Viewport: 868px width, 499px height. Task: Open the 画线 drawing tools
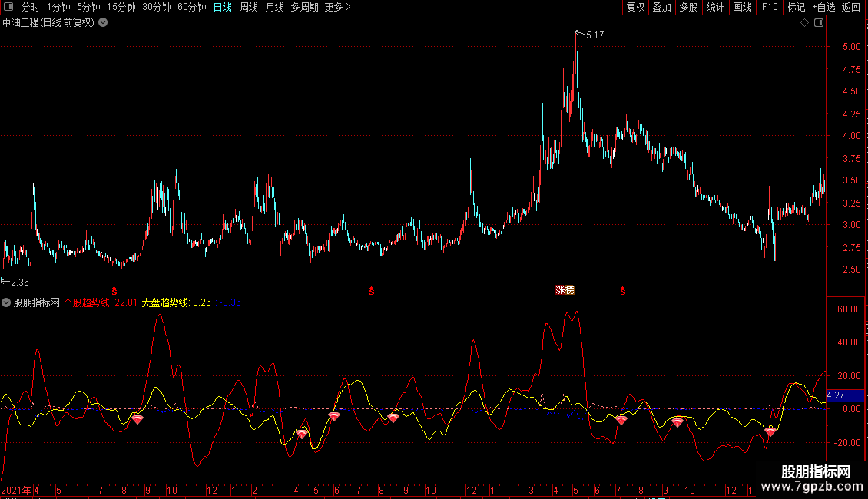pos(742,7)
